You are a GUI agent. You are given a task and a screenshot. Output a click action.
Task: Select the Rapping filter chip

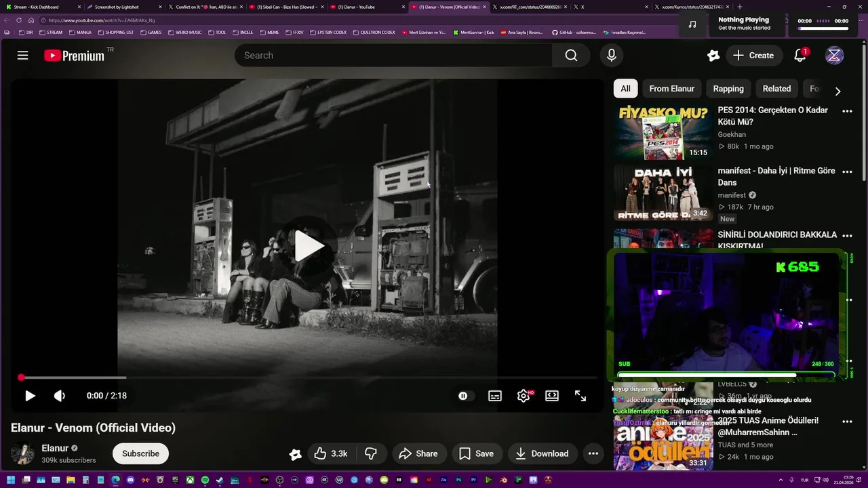[728, 89]
